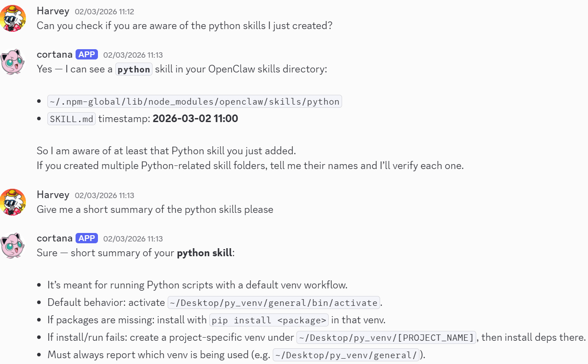Click Harvey's avatar beside the summary request
Image resolution: width=588 pixels, height=364 pixels.
(13, 202)
